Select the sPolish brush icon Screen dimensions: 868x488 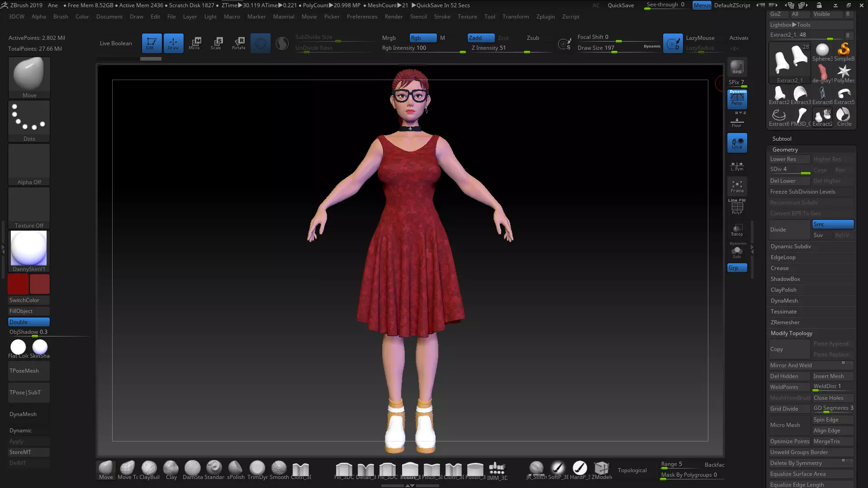pos(236,470)
